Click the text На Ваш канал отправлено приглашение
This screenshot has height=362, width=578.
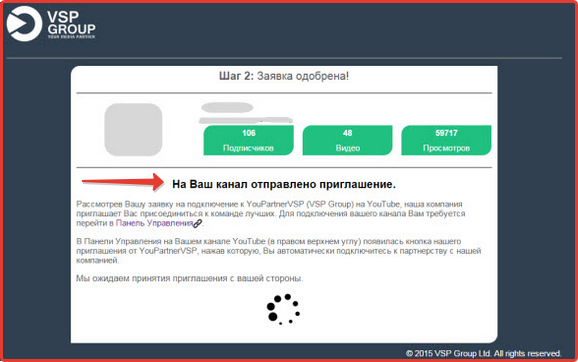click(x=284, y=184)
